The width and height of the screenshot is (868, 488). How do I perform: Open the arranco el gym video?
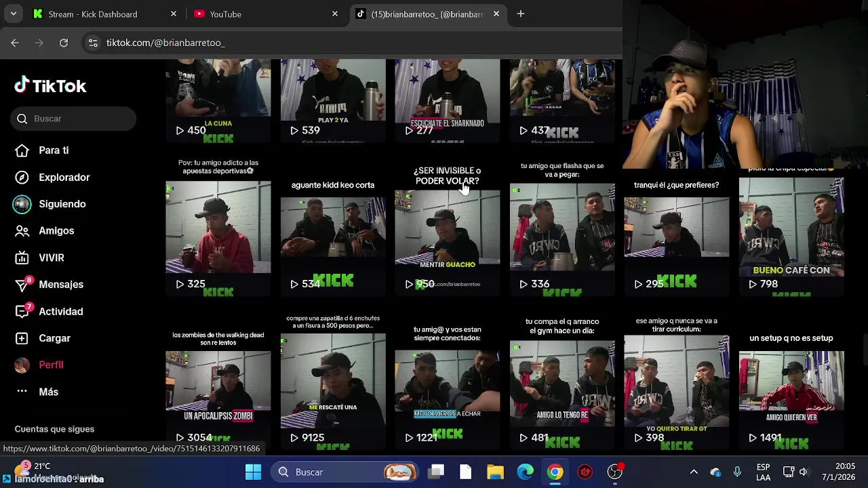pyautogui.click(x=562, y=381)
